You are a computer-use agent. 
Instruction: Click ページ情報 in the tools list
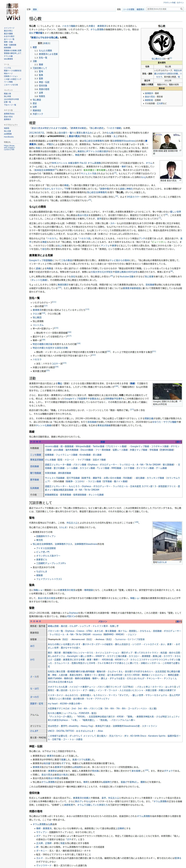pyautogui.click(x=8, y=82)
